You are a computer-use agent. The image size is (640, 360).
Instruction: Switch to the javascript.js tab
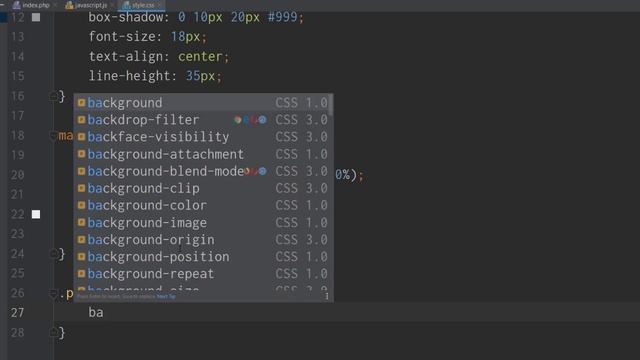pyautogui.click(x=90, y=5)
